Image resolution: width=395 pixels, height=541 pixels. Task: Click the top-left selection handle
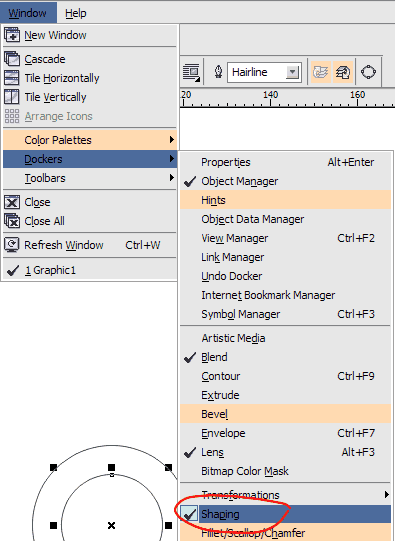pos(53,468)
